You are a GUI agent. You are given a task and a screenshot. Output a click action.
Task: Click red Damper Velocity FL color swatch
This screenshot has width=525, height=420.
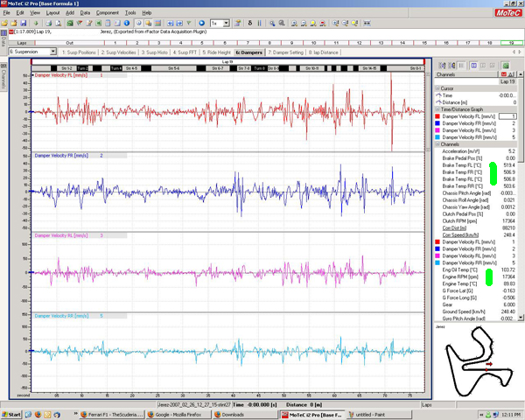click(438, 115)
